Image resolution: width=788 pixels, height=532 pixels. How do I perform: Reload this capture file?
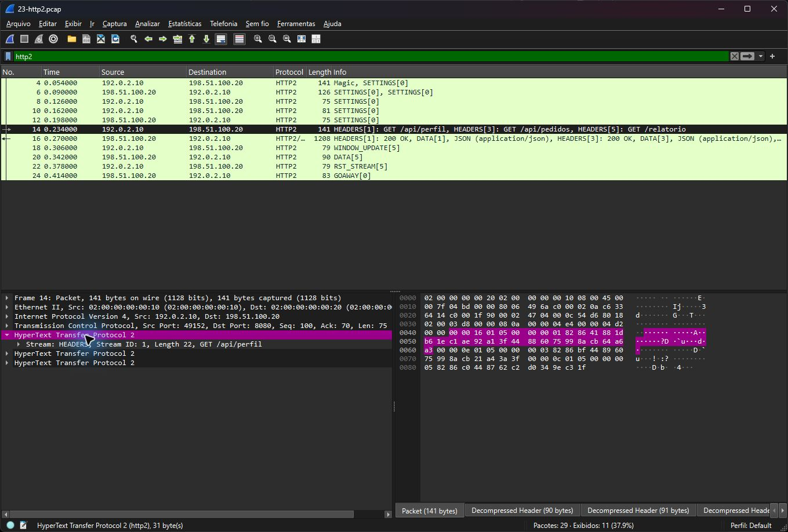tap(115, 39)
